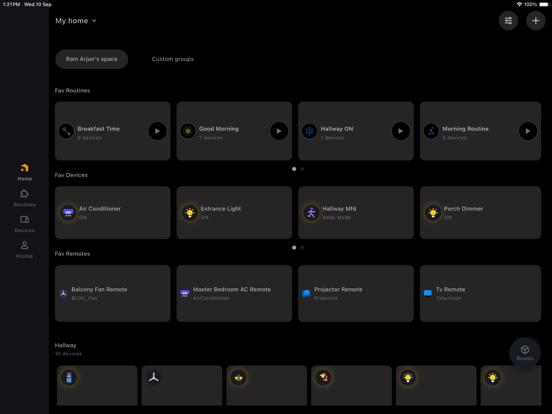Open the Hallway ON routine card

click(356, 131)
